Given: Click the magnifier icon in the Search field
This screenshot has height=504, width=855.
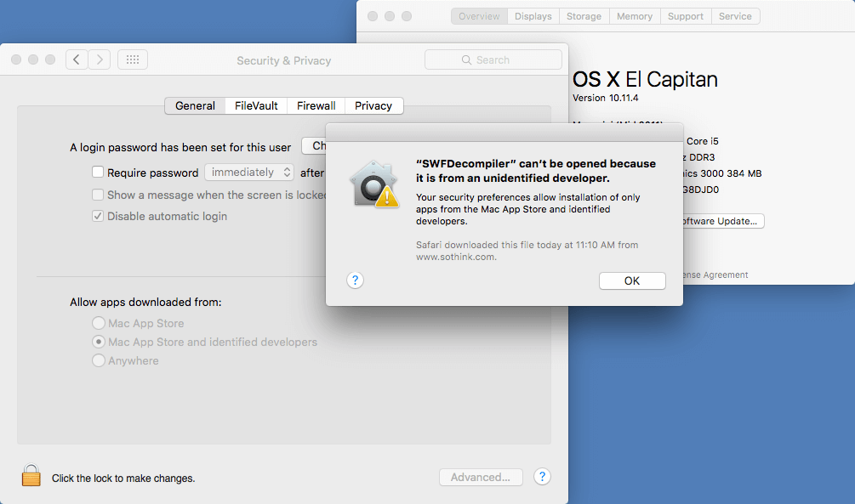Looking at the screenshot, I should (x=466, y=60).
